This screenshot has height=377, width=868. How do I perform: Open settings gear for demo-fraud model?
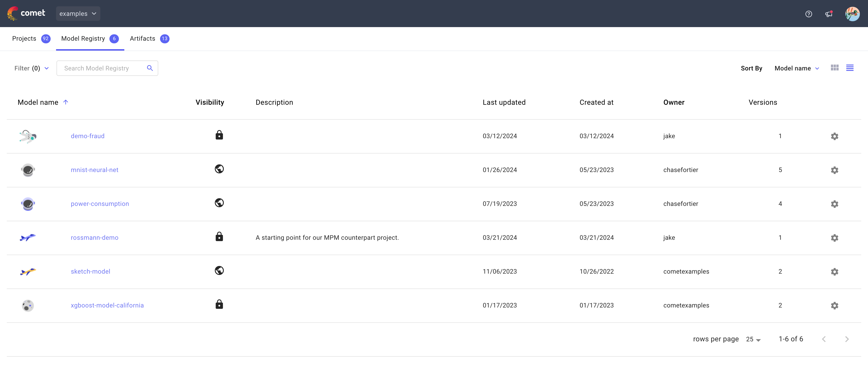(835, 136)
